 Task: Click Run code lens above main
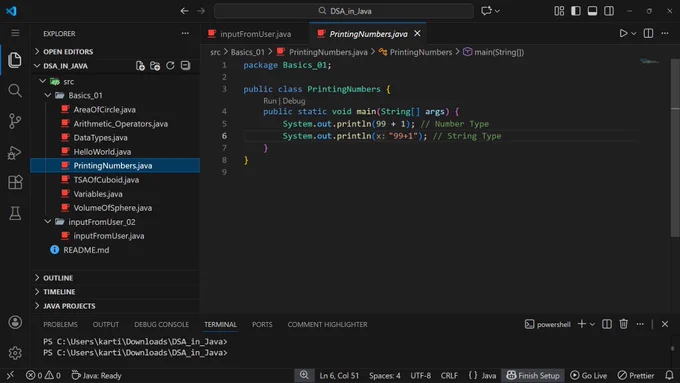click(x=269, y=101)
